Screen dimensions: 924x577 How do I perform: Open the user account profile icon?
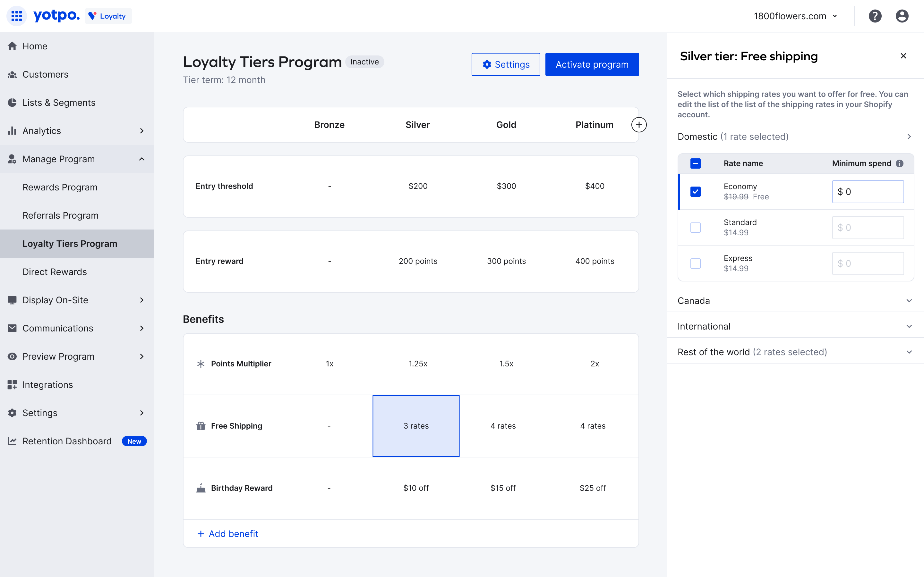pos(902,16)
